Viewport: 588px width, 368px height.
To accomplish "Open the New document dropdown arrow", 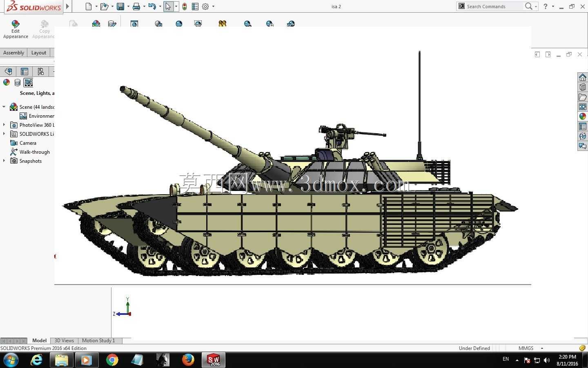I will click(x=96, y=7).
